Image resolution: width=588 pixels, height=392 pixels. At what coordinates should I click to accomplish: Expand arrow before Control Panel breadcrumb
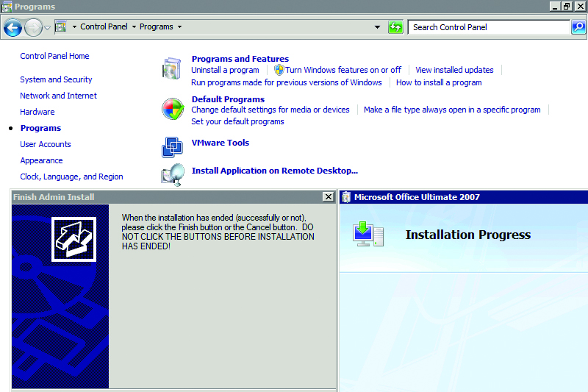(x=74, y=27)
